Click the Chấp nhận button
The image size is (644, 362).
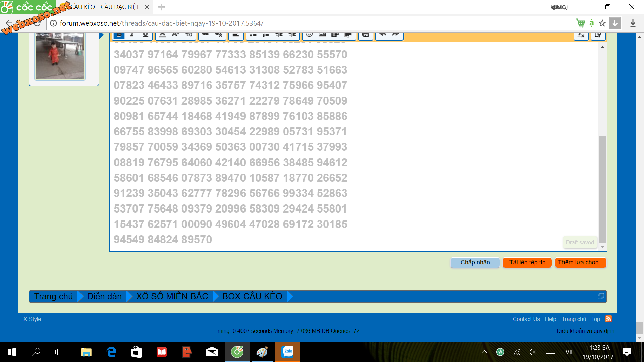point(475,262)
